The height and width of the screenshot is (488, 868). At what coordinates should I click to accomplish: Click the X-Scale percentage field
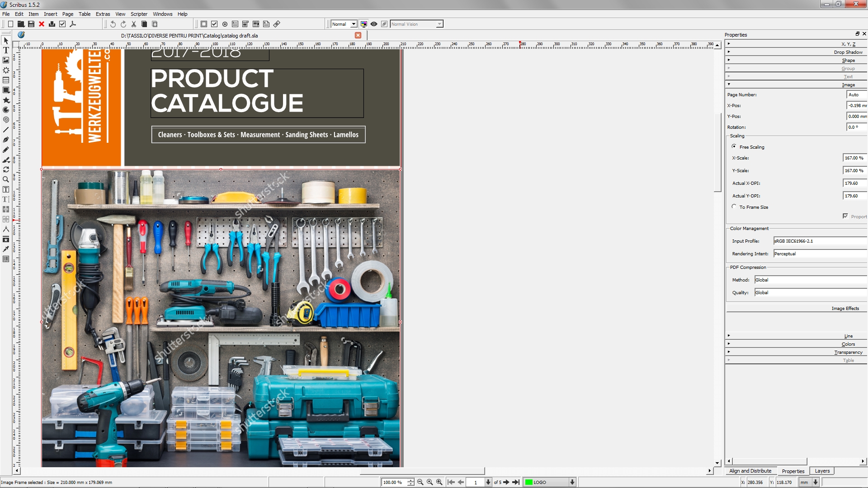[854, 158]
